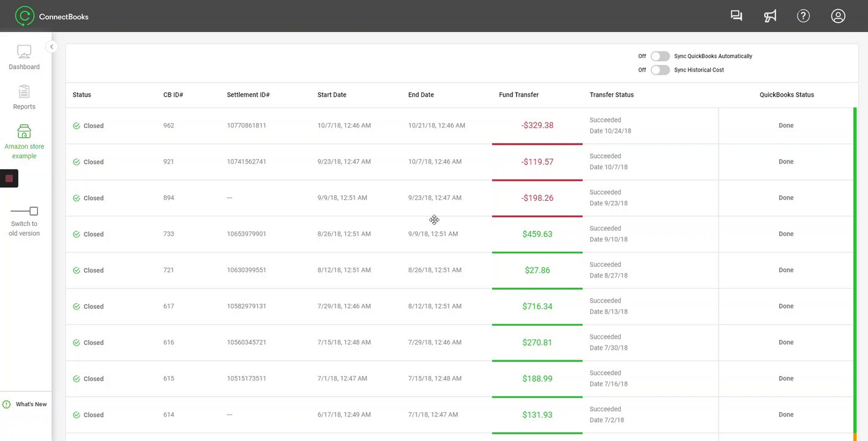Click the Settlement ID# column header
868x441 pixels.
248,95
